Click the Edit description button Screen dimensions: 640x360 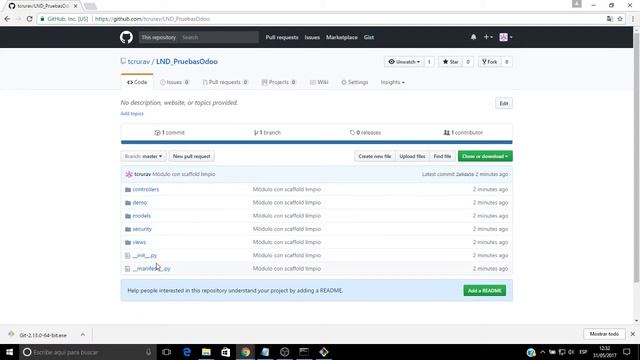click(x=504, y=103)
